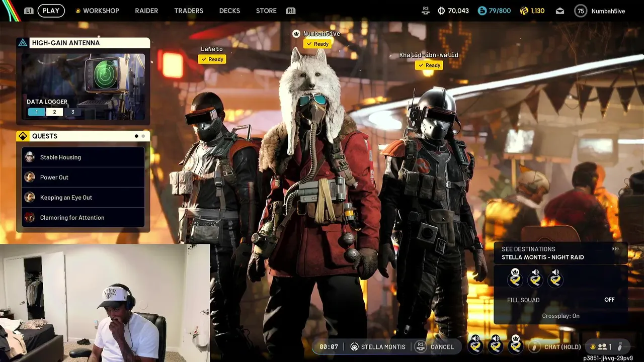Image resolution: width=644 pixels, height=362 pixels.
Task: Click Keeping an Eye Out portrait icon
Action: coord(30,198)
